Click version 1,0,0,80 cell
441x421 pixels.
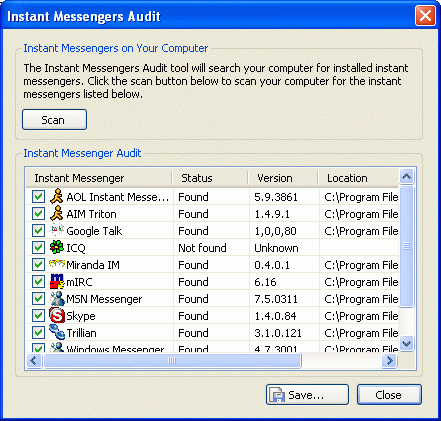pos(275,231)
